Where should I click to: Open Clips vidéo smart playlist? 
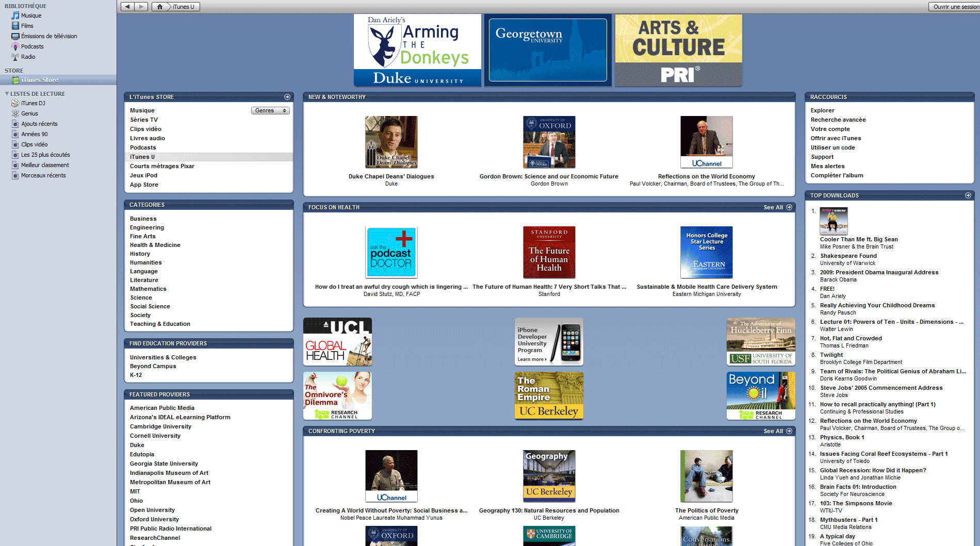pos(34,144)
